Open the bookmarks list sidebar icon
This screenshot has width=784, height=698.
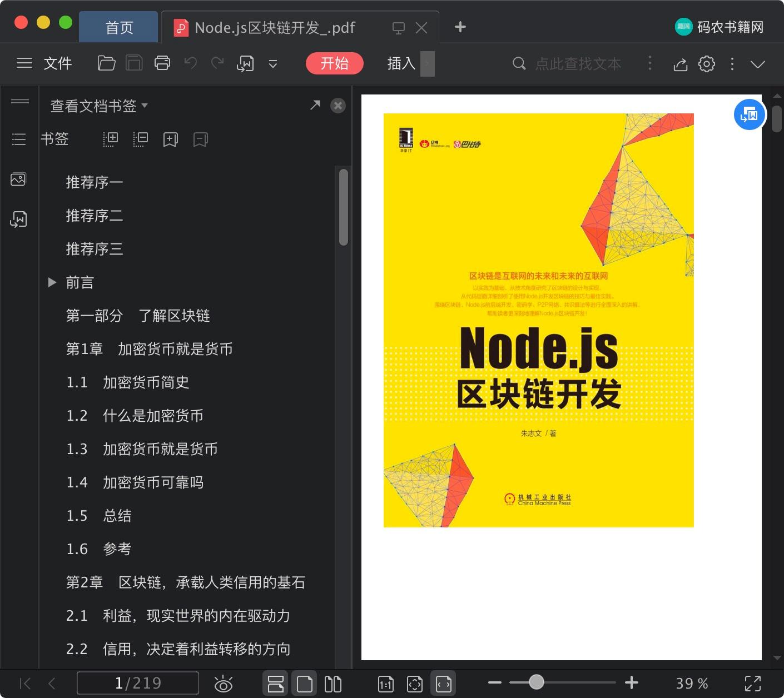pos(19,139)
